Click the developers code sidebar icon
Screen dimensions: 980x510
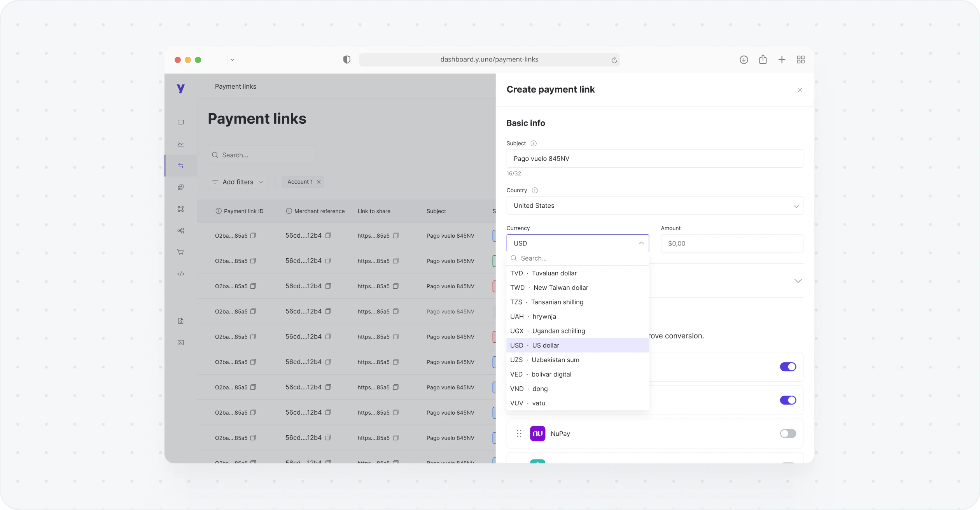tap(181, 274)
